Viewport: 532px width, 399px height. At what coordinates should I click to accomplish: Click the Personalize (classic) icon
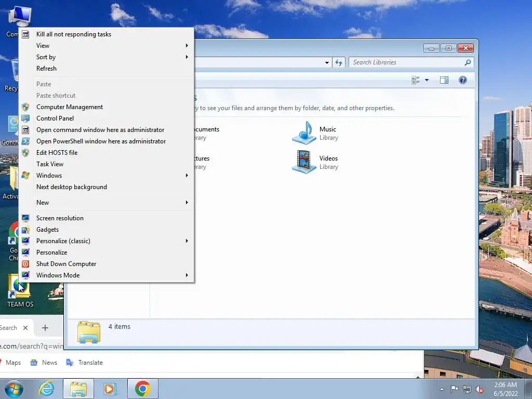click(x=25, y=241)
